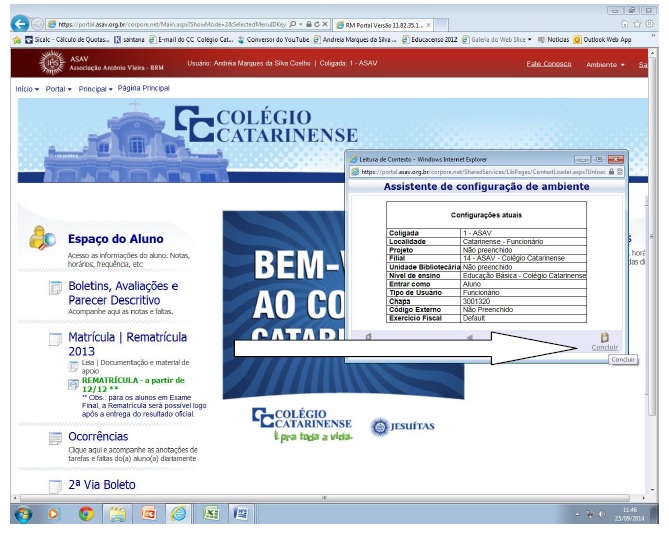Viewport: 669px width, 534px height.
Task: Open the santana favorite
Action: click(x=129, y=40)
